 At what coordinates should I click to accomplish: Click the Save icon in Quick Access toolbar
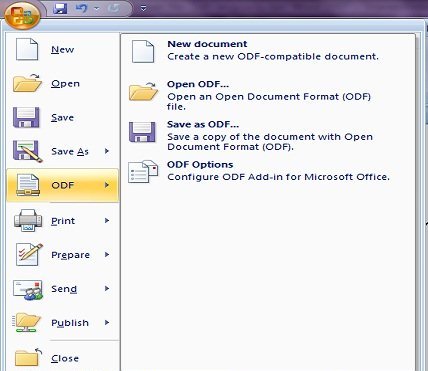click(x=60, y=8)
